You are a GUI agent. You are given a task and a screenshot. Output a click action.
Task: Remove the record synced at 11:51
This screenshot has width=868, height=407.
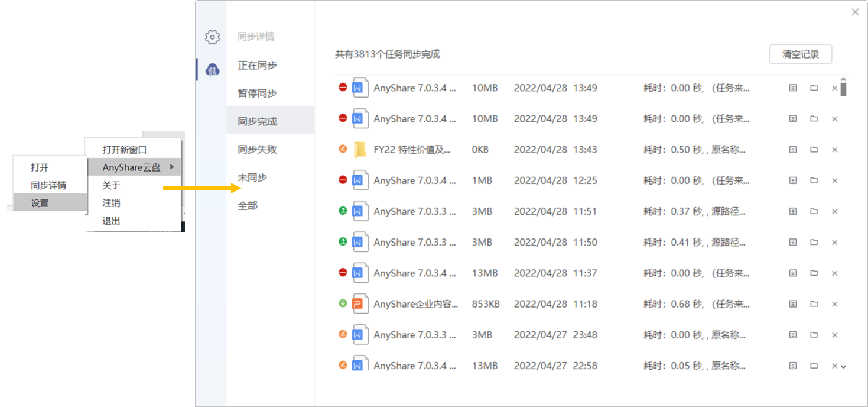tap(835, 212)
